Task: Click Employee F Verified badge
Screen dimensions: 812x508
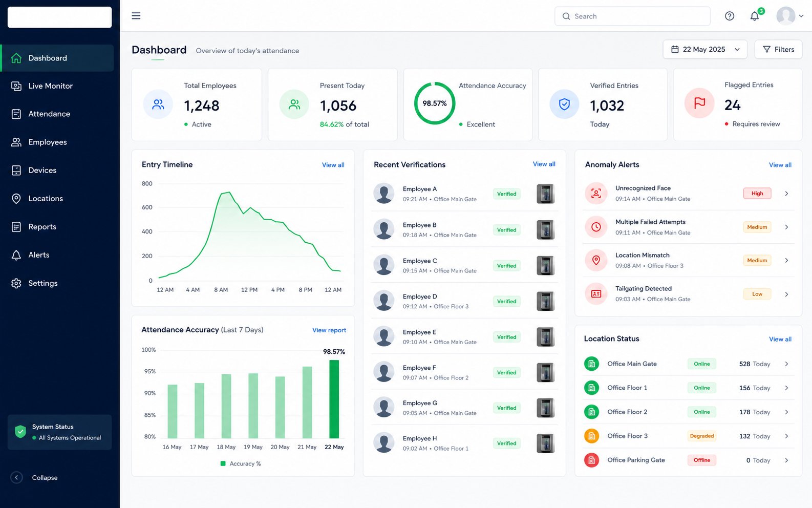Action: coord(506,372)
